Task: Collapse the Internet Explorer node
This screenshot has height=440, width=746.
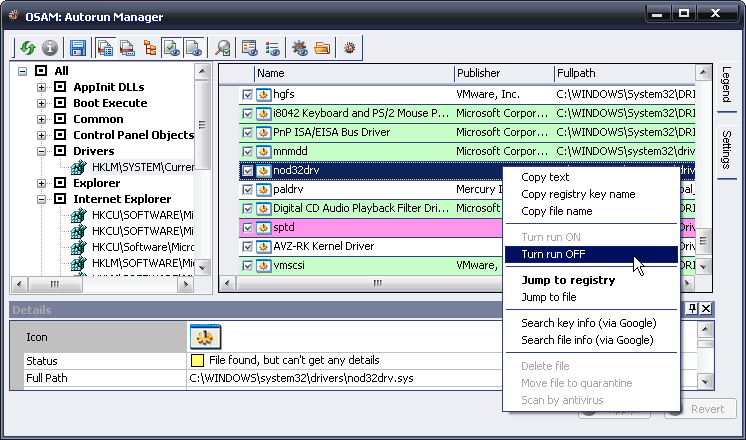Action: click(x=41, y=199)
